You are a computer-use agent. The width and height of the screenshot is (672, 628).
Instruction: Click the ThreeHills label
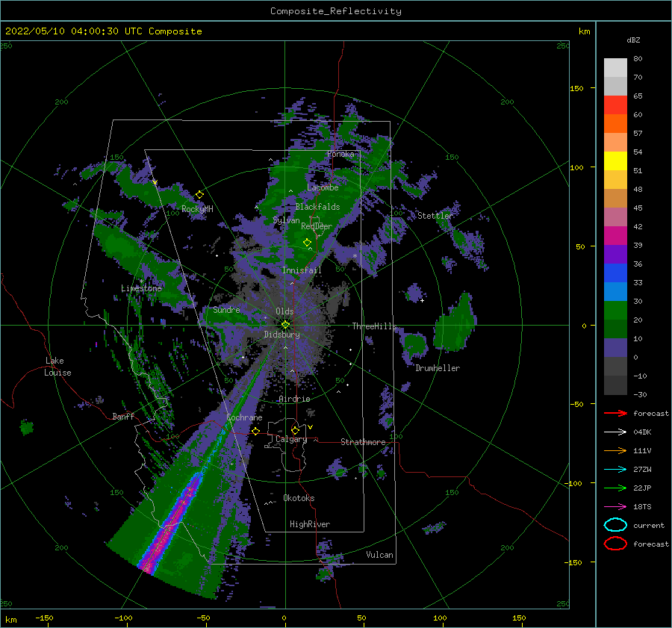click(374, 326)
